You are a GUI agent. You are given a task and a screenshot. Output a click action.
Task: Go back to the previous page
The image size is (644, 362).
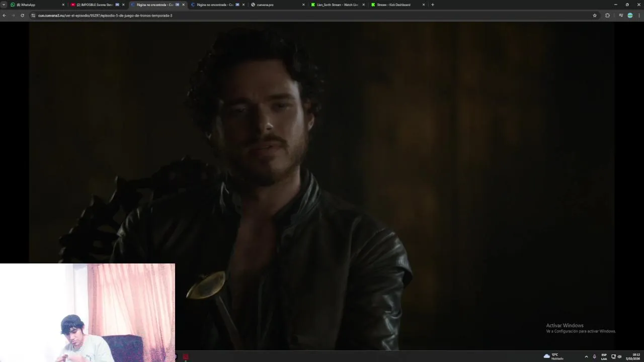pyautogui.click(x=4, y=16)
